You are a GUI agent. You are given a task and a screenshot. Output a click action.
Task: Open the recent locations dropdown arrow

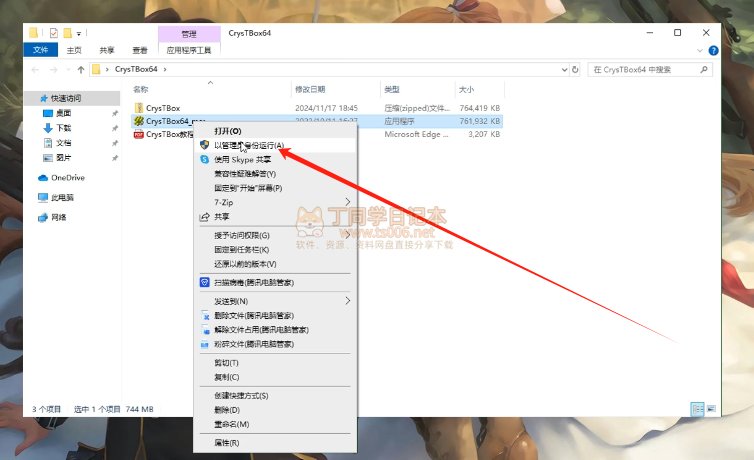coord(68,70)
